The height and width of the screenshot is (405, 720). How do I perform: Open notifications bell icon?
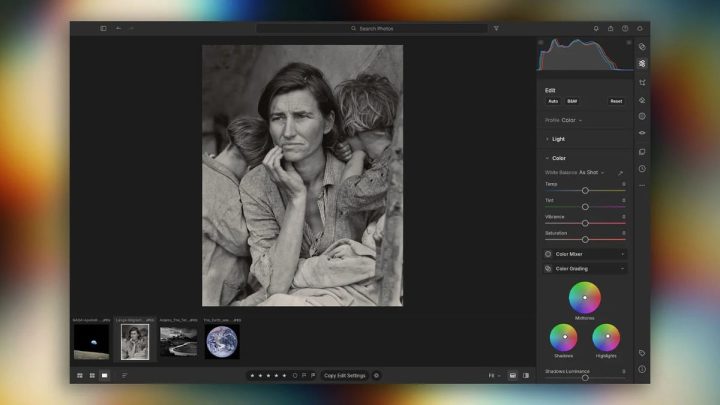(x=596, y=28)
